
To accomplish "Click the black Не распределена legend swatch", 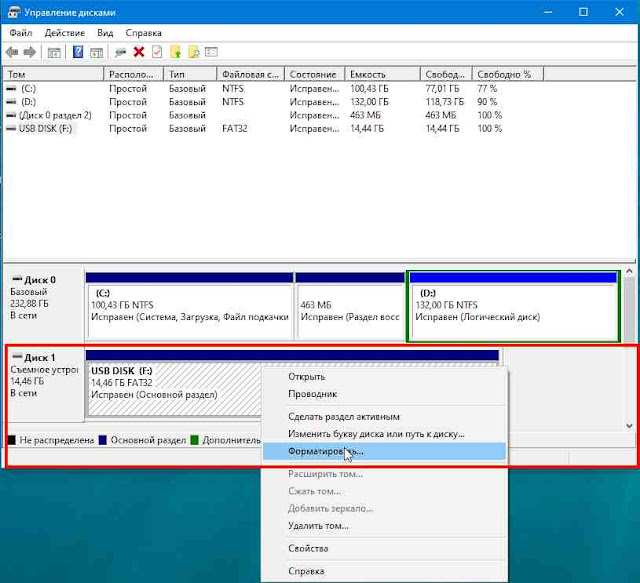I will [11, 440].
